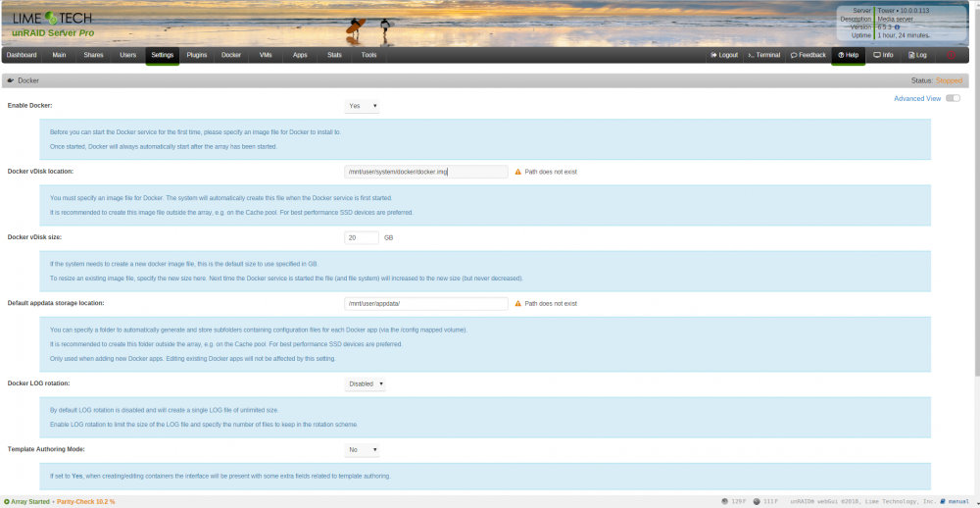Image resolution: width=980 pixels, height=508 pixels.
Task: Click the server name Tower 10.0.0.113
Action: pos(904,11)
